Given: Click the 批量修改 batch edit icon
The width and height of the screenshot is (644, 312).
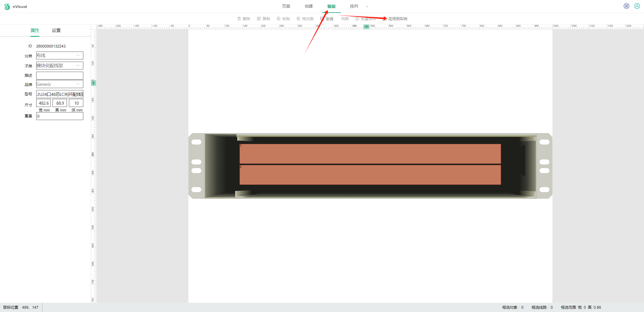Looking at the screenshot, I should click(357, 19).
